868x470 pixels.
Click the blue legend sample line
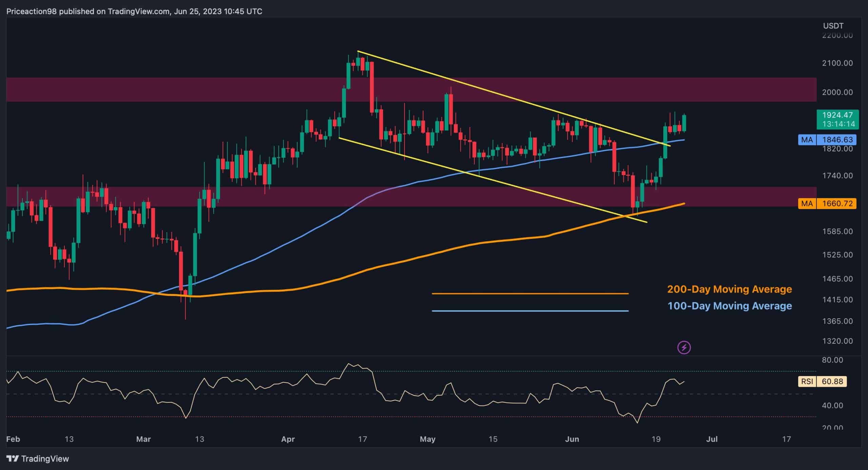point(530,311)
